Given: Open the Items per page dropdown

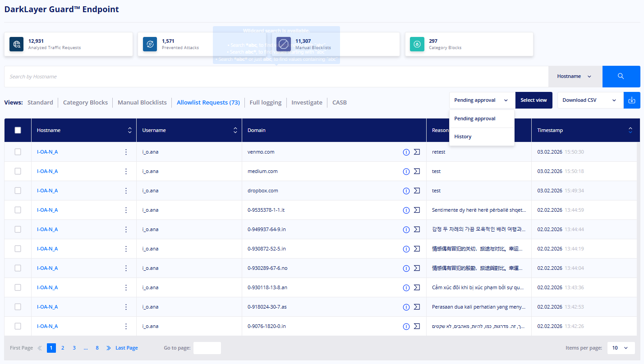Looking at the screenshot, I should (x=621, y=348).
